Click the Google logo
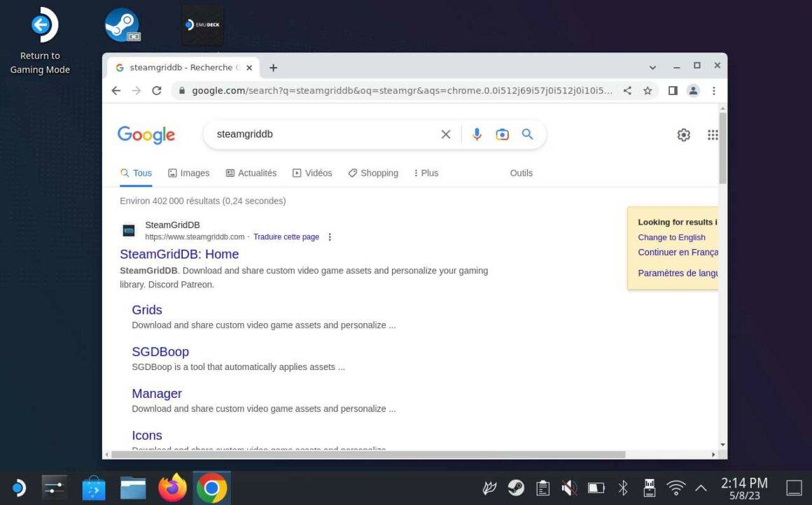 point(146,135)
